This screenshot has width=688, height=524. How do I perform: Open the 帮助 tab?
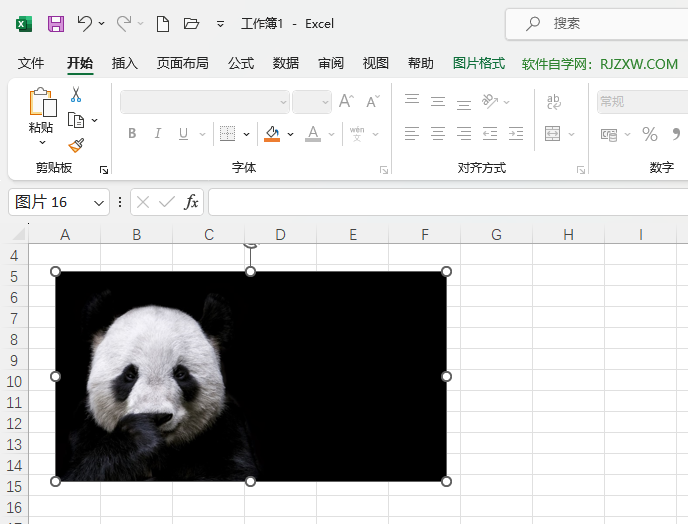coord(420,64)
